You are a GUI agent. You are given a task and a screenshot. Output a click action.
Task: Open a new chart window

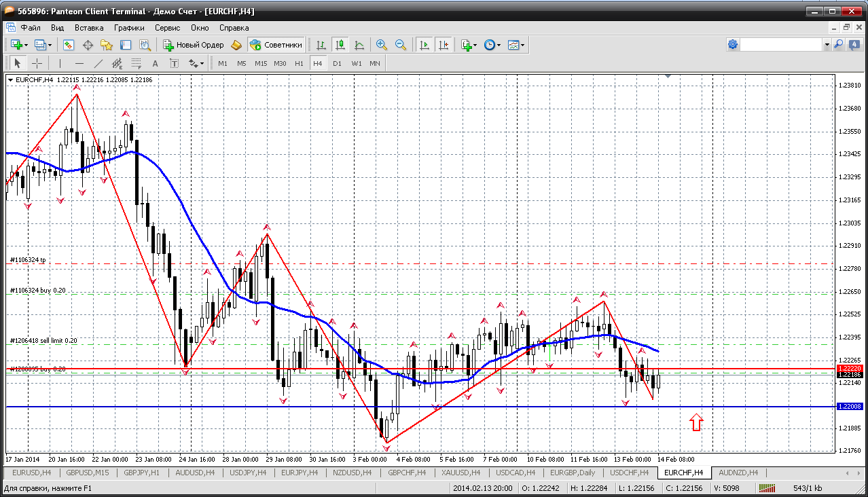[16, 45]
